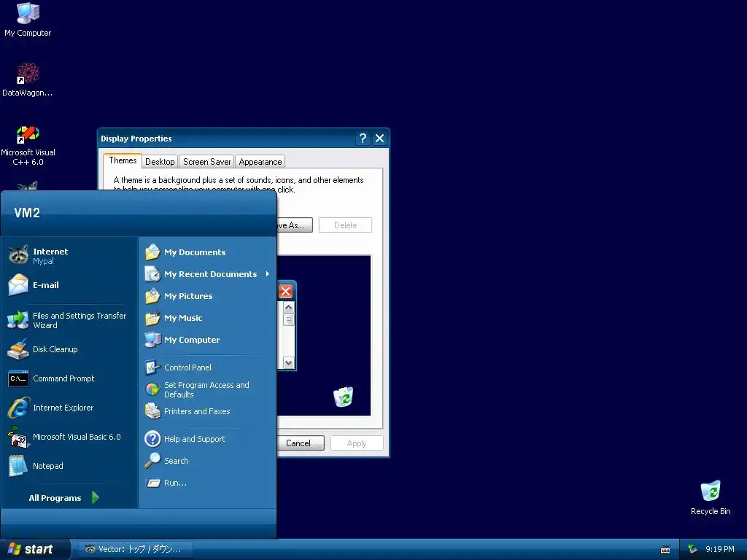Expand My Recent Documents submenu
The height and width of the screenshot is (560, 747).
pos(207,274)
